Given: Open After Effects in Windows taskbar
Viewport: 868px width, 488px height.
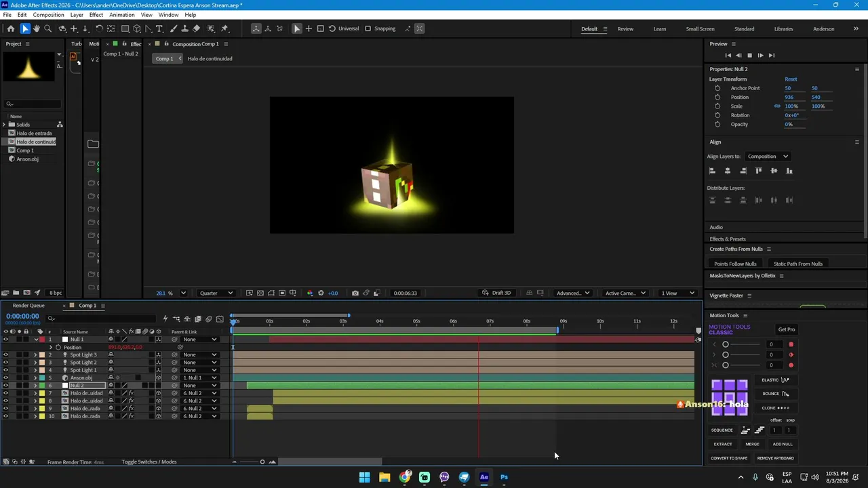Looking at the screenshot, I should click(x=484, y=477).
